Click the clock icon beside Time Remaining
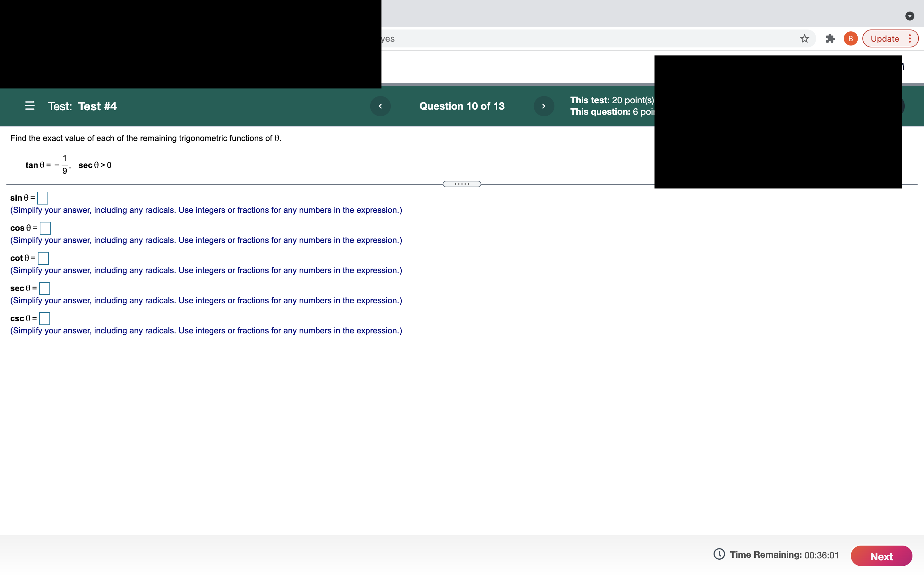Screen dimensions: 924x577 click(x=719, y=554)
